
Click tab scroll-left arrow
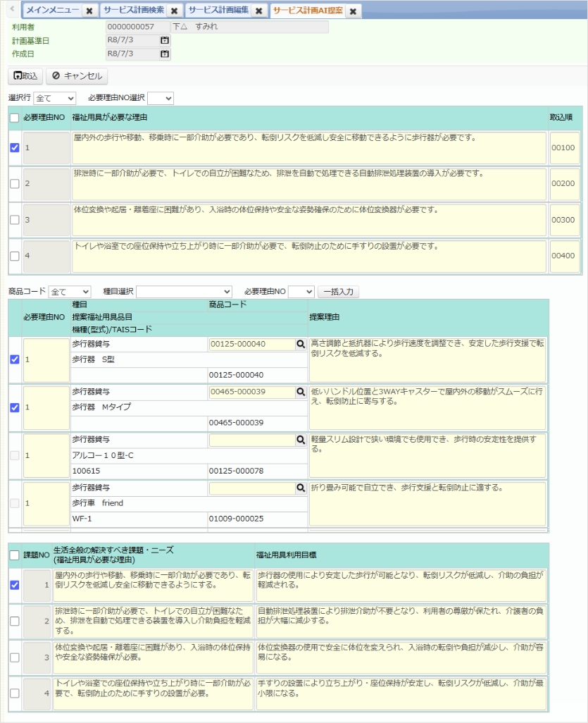[x=13, y=9]
